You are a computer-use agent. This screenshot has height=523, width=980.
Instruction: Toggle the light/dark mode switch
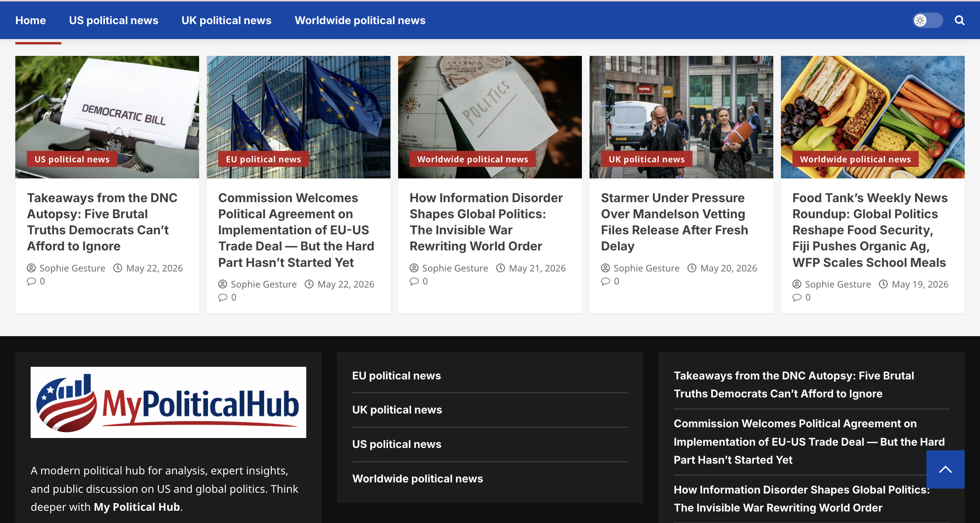(x=928, y=20)
